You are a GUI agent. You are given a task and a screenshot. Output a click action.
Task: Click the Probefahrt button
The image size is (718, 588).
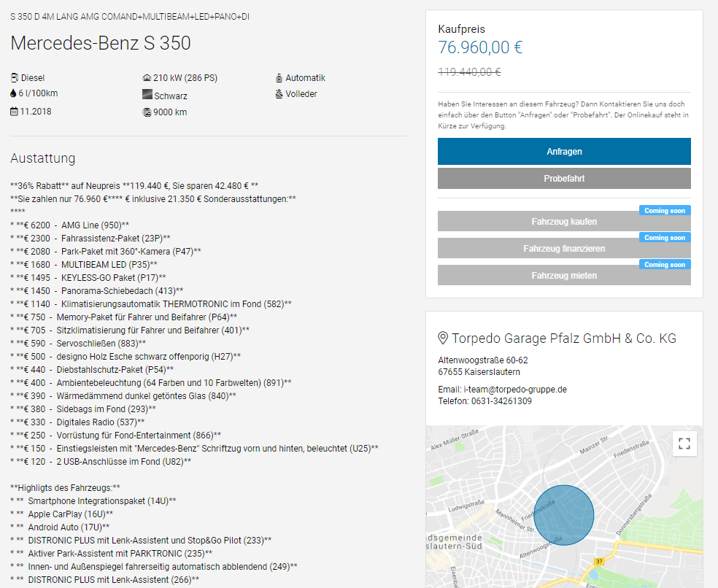click(564, 179)
